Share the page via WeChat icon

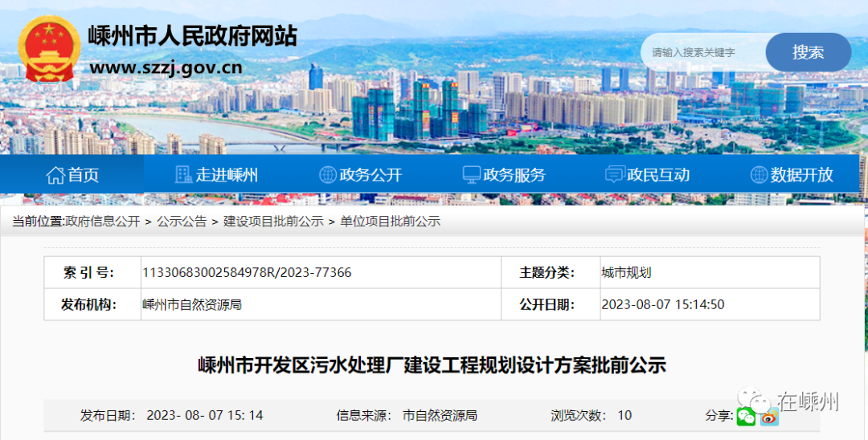tap(747, 416)
